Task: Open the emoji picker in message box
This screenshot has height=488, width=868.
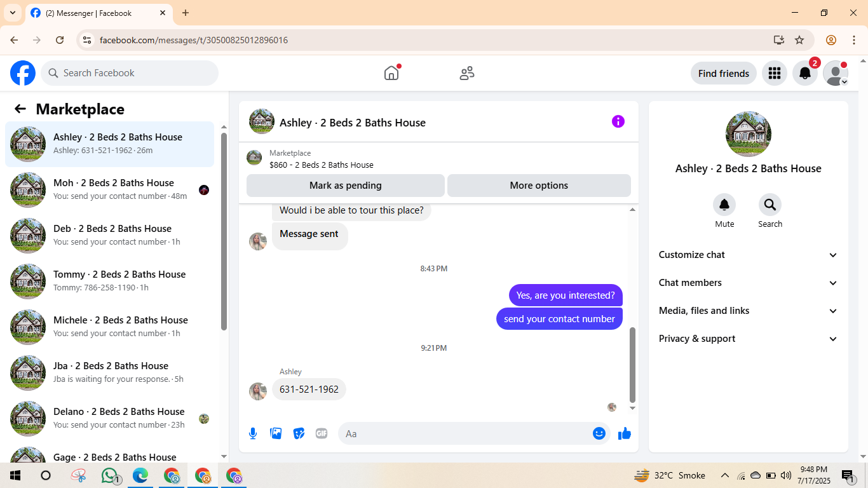Action: tap(599, 433)
